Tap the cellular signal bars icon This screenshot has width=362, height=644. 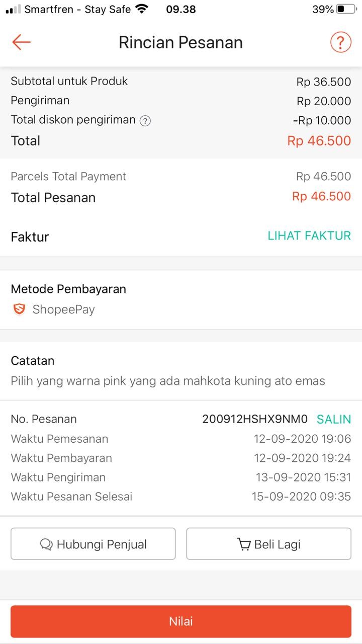(x=13, y=9)
